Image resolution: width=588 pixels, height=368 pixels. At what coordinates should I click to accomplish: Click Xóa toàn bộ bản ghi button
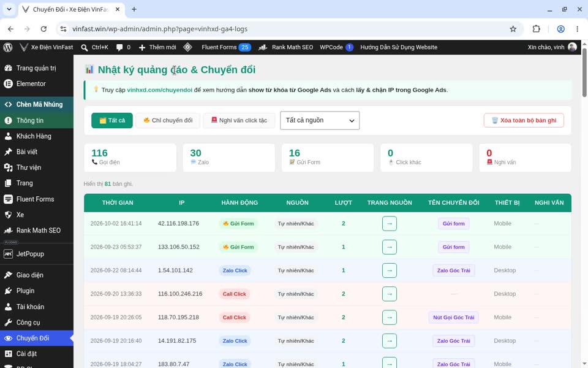(x=524, y=121)
